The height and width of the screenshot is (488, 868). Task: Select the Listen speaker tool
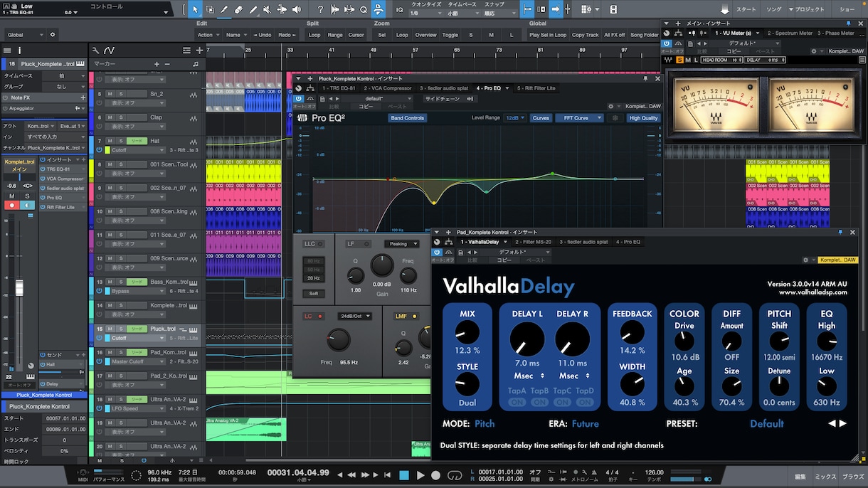[x=296, y=10]
